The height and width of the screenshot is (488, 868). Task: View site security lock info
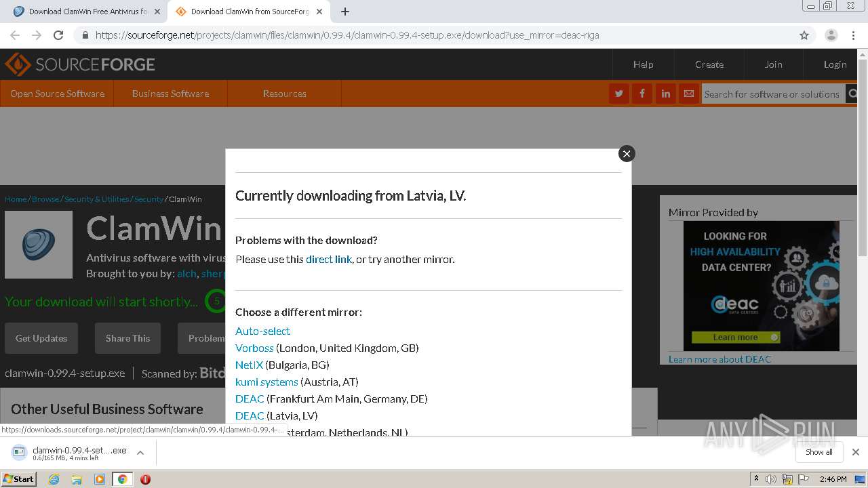pos(85,35)
